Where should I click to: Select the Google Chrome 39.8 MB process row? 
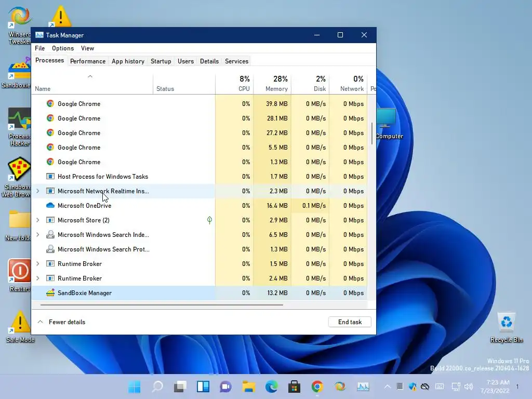pyautogui.click(x=199, y=104)
